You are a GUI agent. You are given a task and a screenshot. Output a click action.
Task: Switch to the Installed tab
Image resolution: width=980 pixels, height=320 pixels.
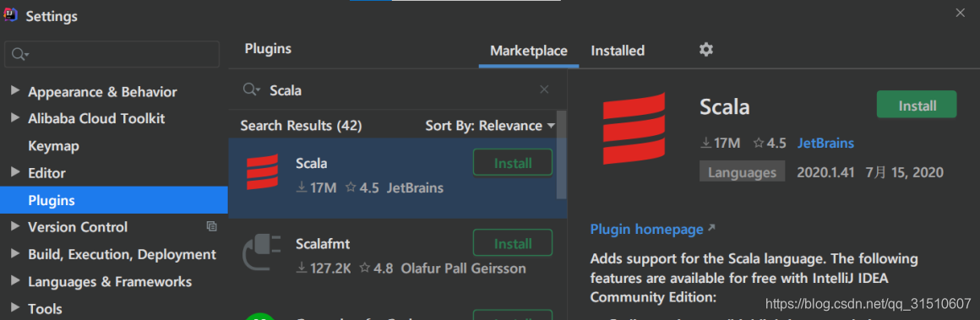[618, 51]
